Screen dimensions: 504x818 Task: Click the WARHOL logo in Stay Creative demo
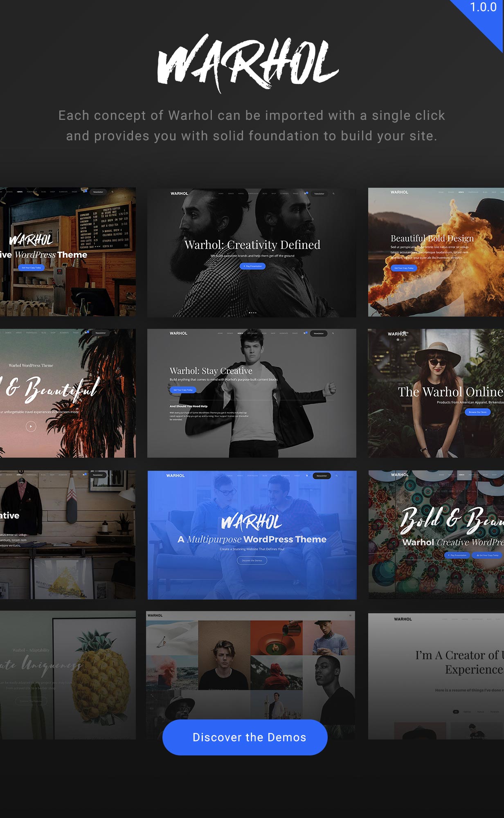pyautogui.click(x=178, y=333)
